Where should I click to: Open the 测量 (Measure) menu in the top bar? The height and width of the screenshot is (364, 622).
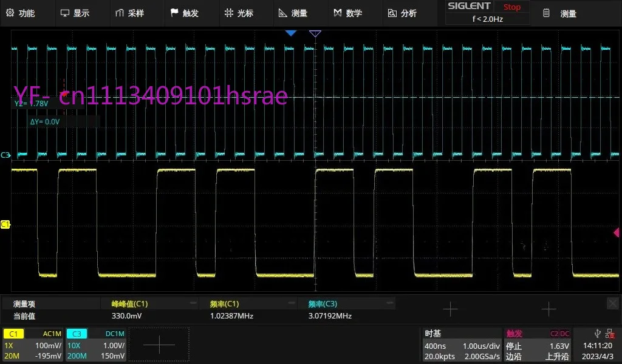[293, 13]
